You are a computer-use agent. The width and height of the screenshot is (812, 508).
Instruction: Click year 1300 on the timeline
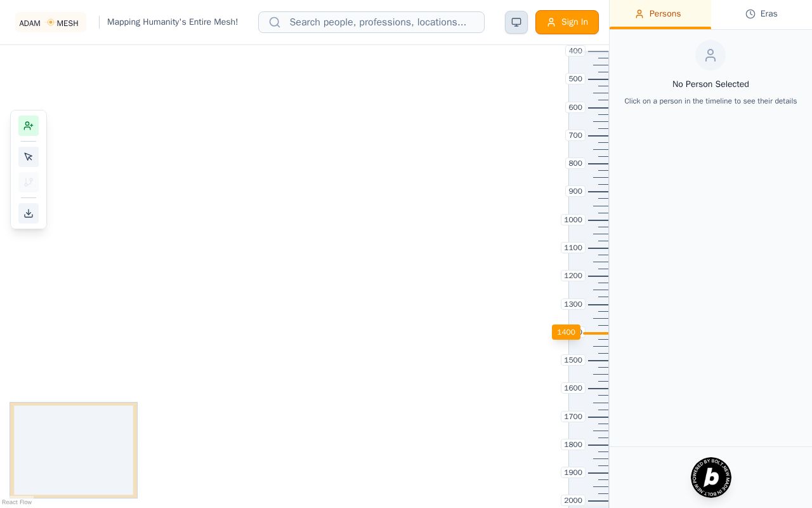(573, 304)
